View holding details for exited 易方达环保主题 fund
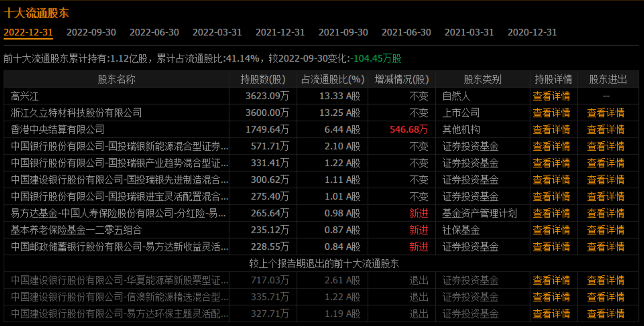 (x=551, y=314)
